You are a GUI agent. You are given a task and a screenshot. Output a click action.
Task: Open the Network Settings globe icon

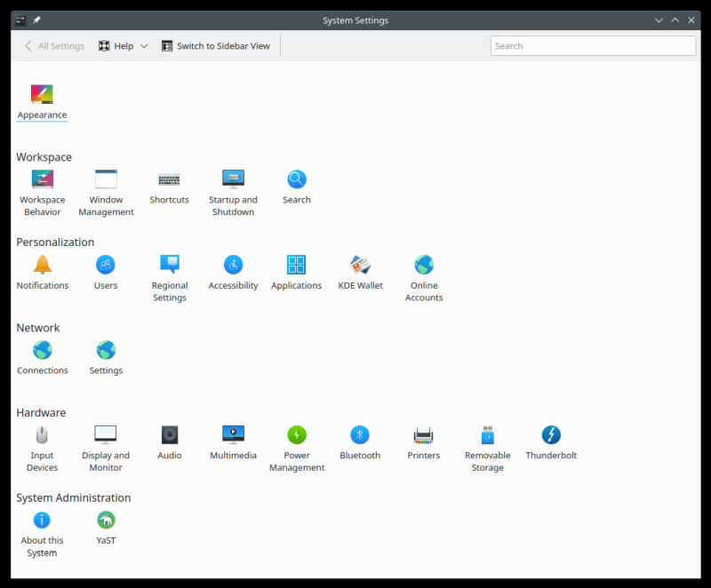tap(106, 350)
